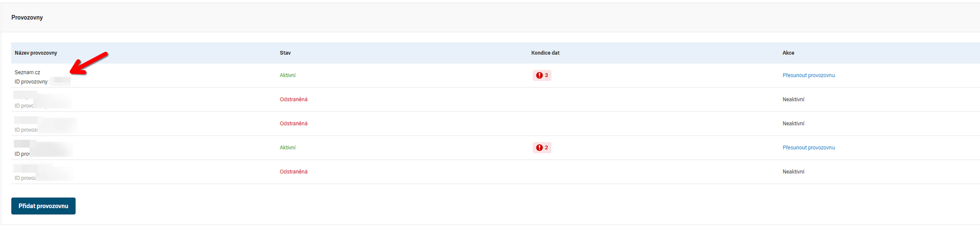This screenshot has width=980, height=227.
Task: Click 'Aktivní' status in the fourth row
Action: point(288,148)
